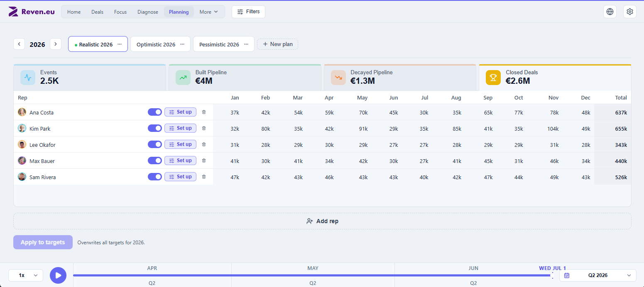Go to previous year arrow

pyautogui.click(x=19, y=44)
